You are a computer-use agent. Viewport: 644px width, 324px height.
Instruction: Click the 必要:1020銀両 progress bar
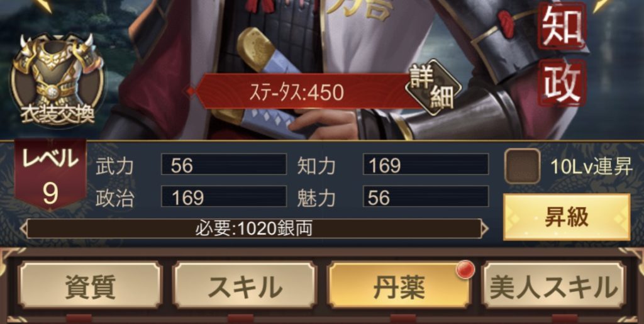click(x=254, y=229)
